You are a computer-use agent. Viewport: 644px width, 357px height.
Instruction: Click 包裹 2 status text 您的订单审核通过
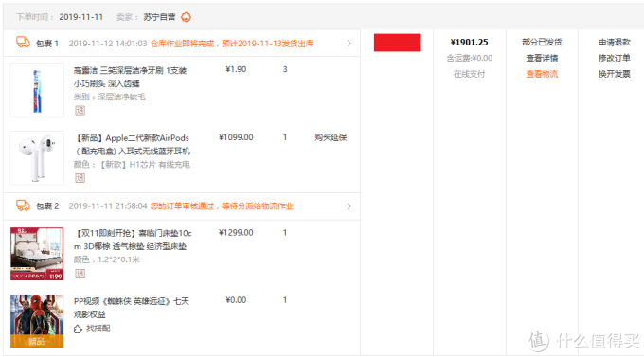point(222,205)
